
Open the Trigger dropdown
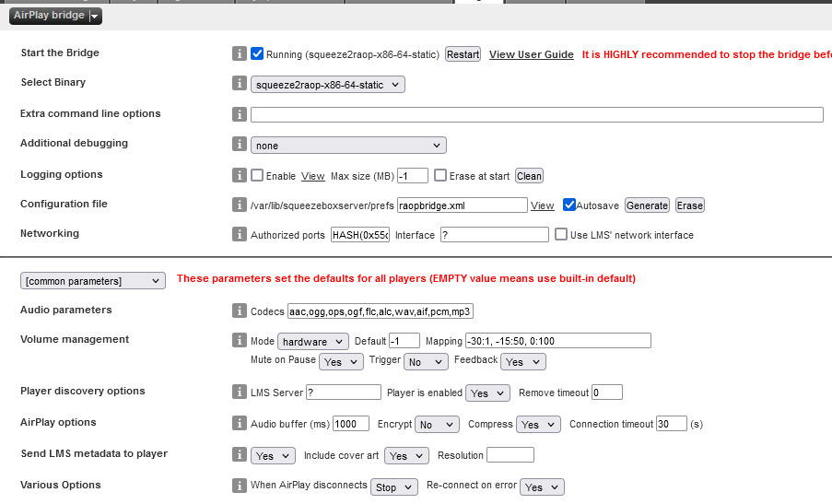point(426,361)
